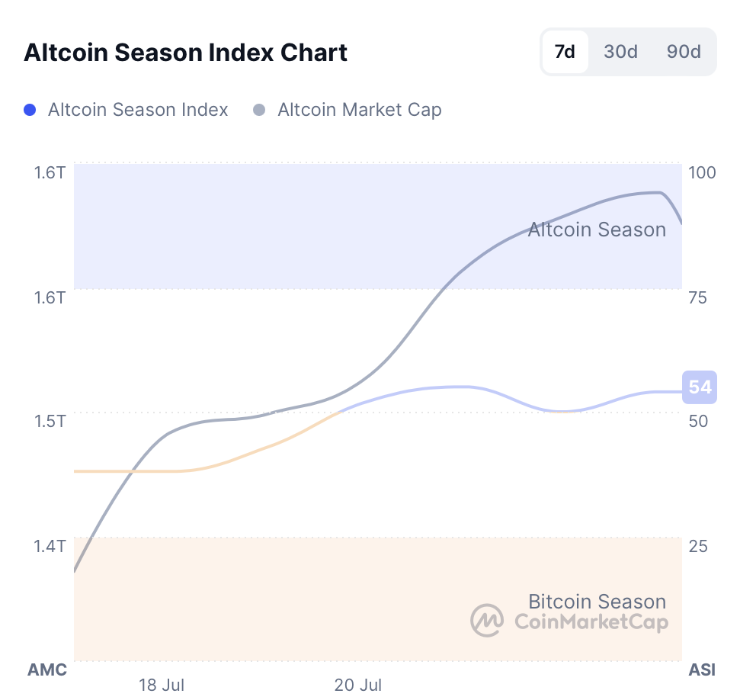The width and height of the screenshot is (740, 700).
Task: Switch to the 90d time range
Action: pyautogui.click(x=684, y=52)
